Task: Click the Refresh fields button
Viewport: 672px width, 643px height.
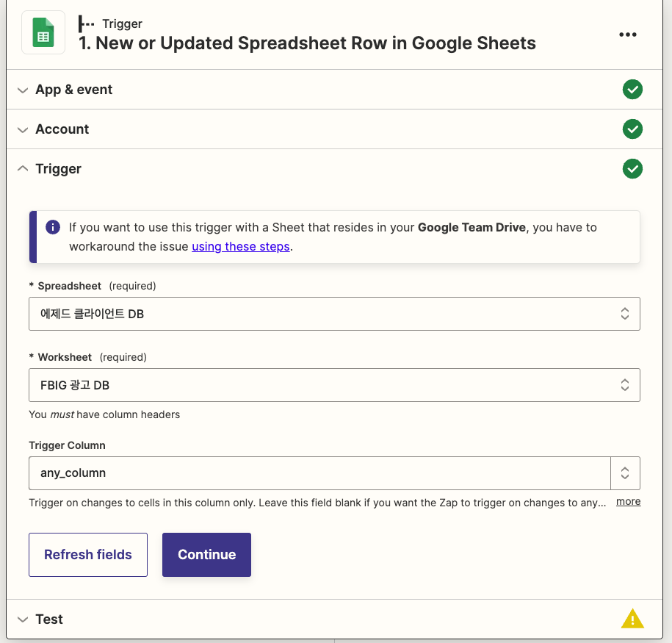Action: point(88,554)
